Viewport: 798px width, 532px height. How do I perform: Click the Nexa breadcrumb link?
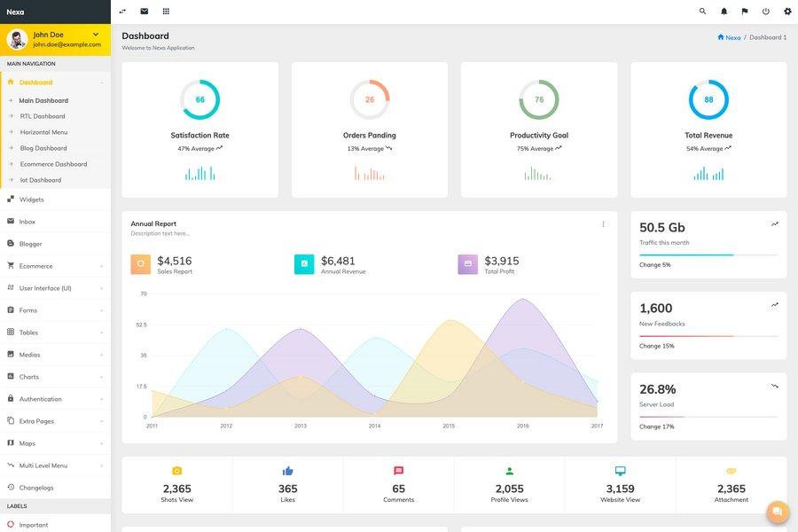coord(731,36)
